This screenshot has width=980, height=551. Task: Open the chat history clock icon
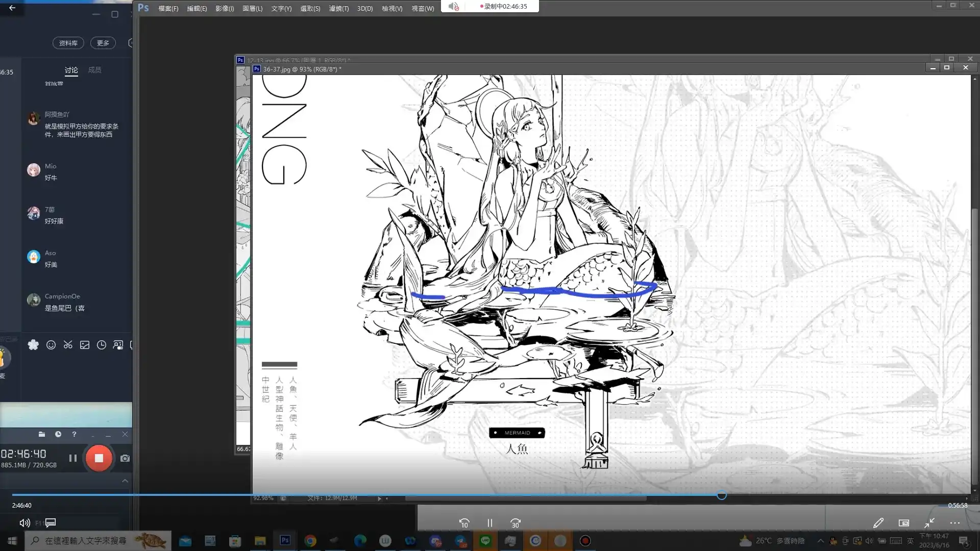pos(102,345)
